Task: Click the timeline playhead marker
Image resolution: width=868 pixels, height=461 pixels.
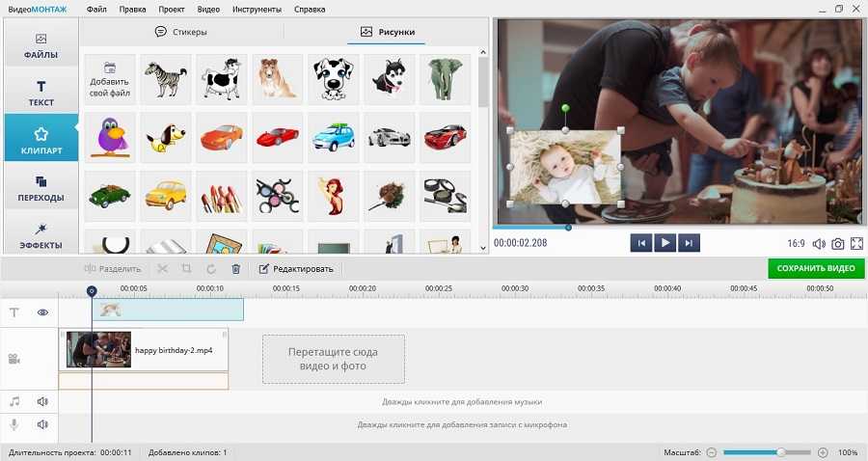Action: (x=92, y=290)
